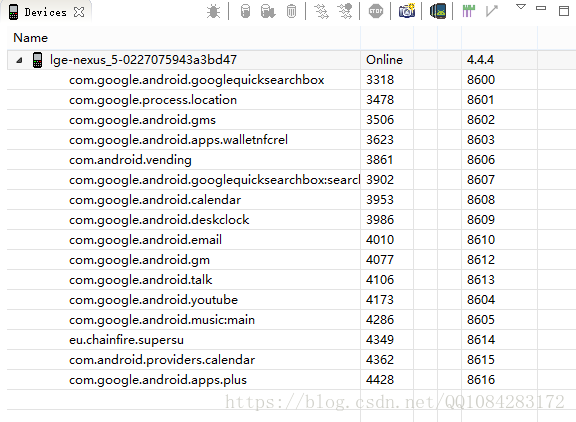Image resolution: width=576 pixels, height=422 pixels.
Task: Click debug port value 8614
Action: click(x=481, y=340)
